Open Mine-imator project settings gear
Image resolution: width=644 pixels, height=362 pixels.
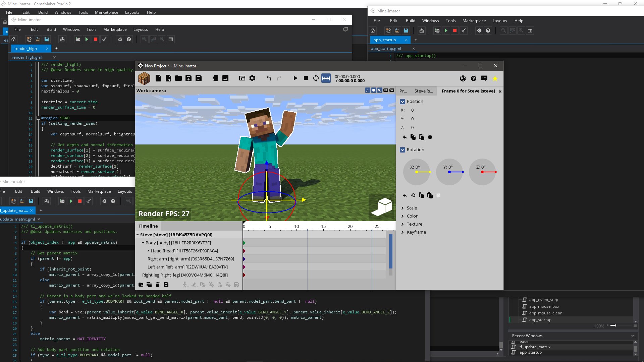pyautogui.click(x=252, y=78)
